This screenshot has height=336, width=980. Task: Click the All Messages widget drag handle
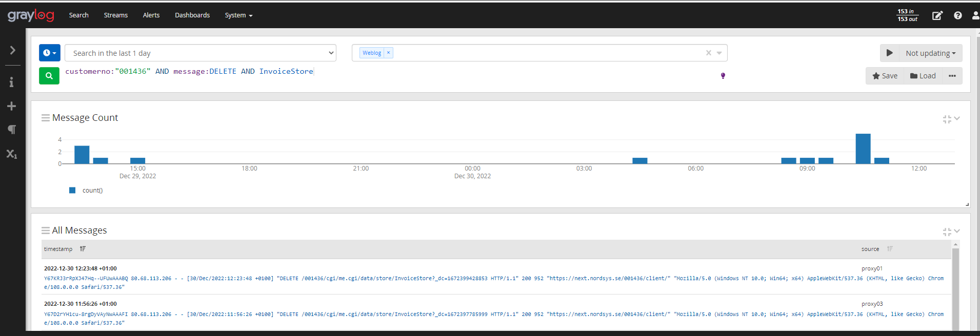tap(46, 230)
